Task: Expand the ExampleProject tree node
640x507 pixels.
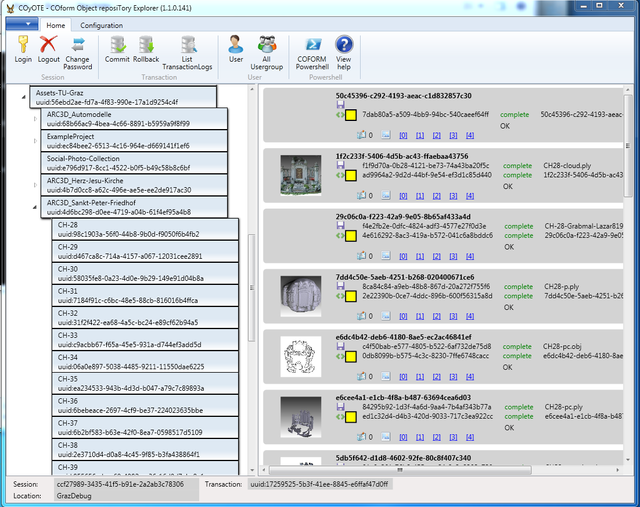Action: (x=37, y=141)
